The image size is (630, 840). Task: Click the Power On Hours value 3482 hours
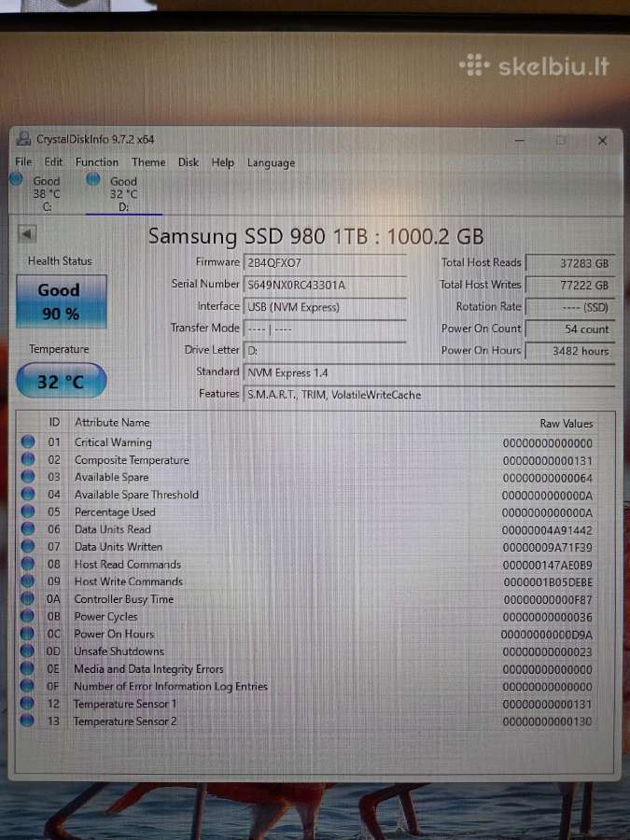click(569, 352)
